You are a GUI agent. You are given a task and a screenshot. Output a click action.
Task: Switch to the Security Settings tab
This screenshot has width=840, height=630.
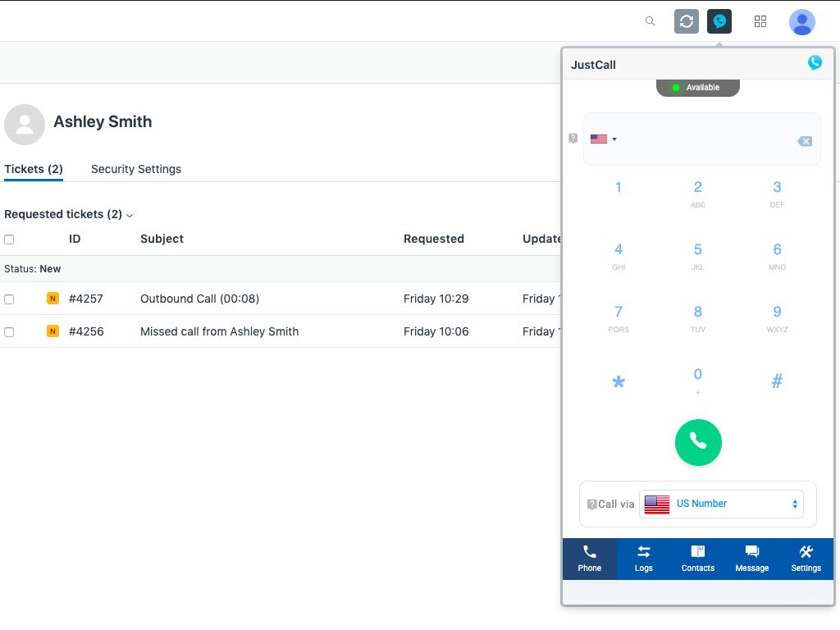(x=136, y=169)
